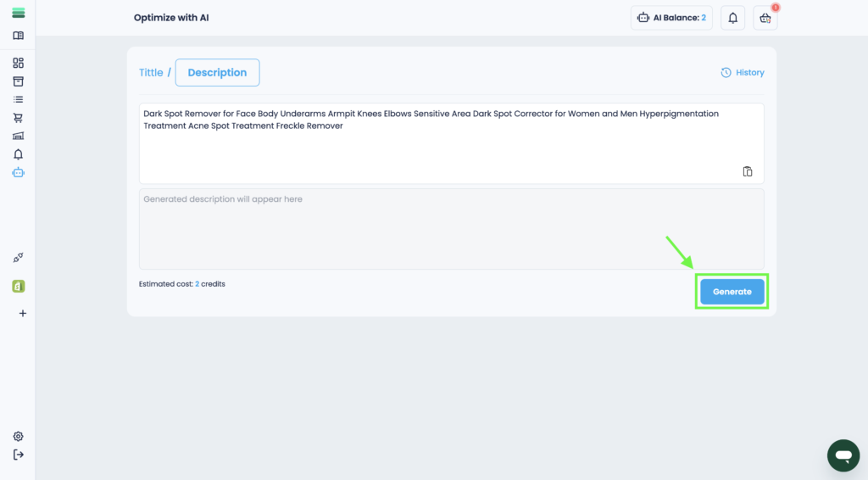Open the sidebar notifications bell icon

[x=18, y=154]
